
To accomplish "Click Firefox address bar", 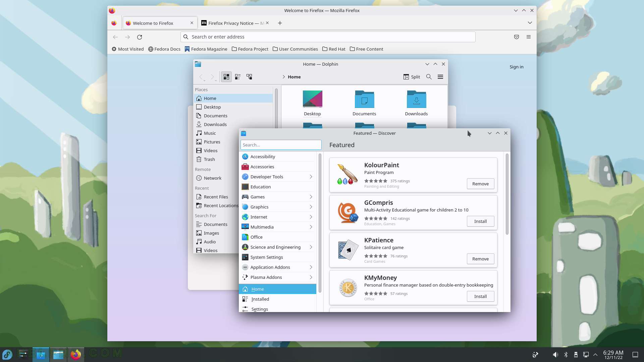I will point(328,37).
